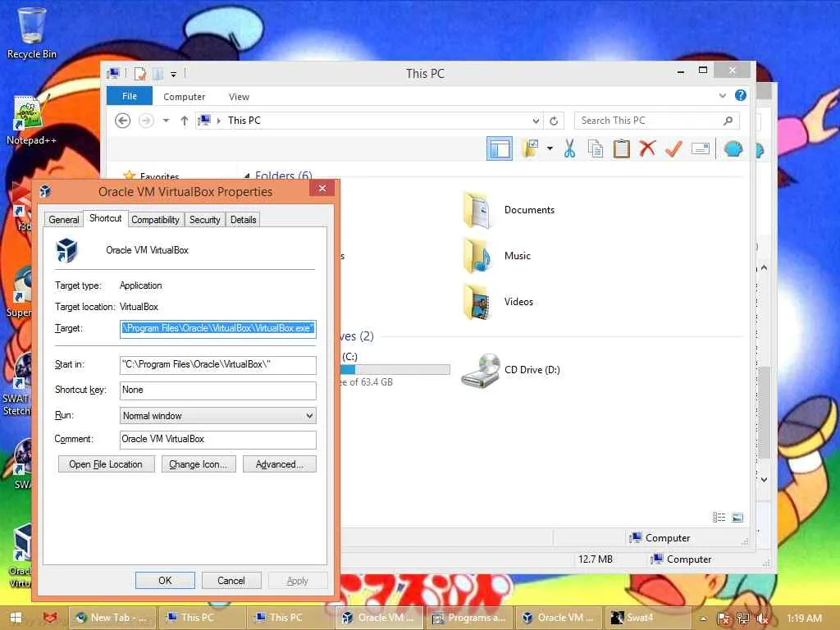The width and height of the screenshot is (840, 630).
Task: Click the Change Icon button
Action: click(x=199, y=464)
